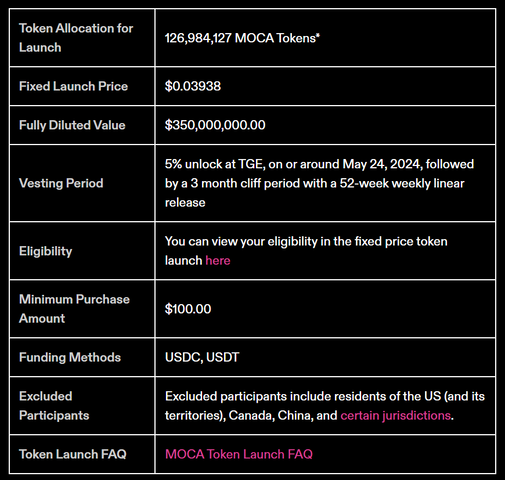Open the eligibility 'here' link
The width and height of the screenshot is (505, 480).
[218, 260]
